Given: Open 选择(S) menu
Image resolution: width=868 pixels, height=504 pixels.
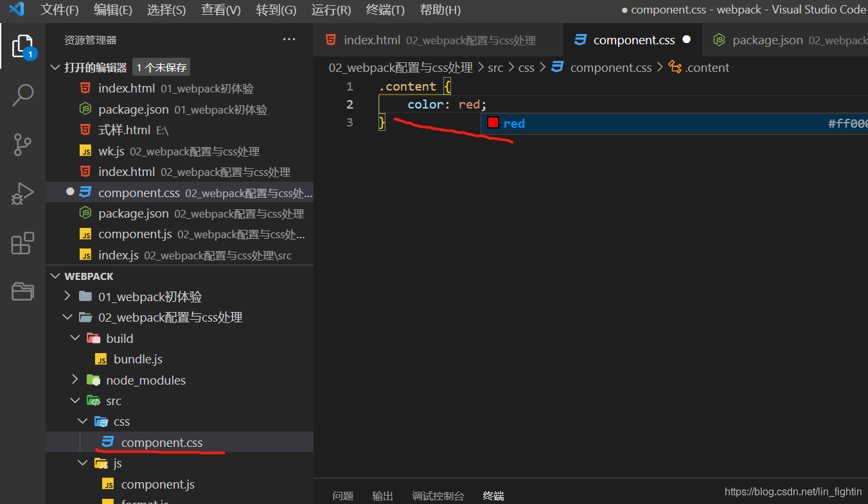Looking at the screenshot, I should [166, 10].
